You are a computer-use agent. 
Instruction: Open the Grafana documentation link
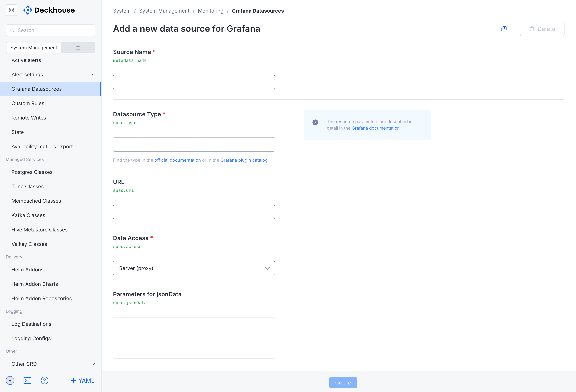tap(375, 128)
